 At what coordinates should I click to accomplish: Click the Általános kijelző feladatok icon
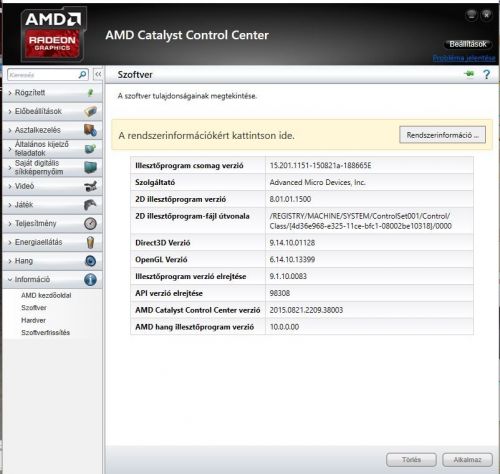point(90,149)
